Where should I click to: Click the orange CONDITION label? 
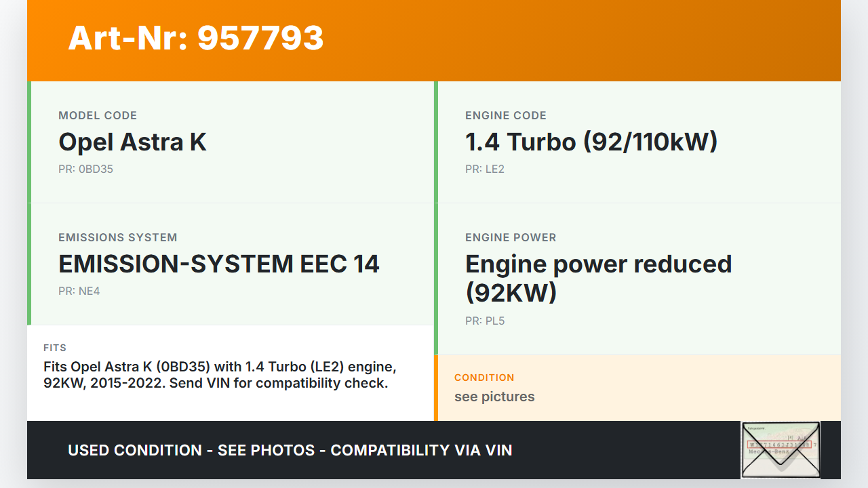[x=484, y=378]
